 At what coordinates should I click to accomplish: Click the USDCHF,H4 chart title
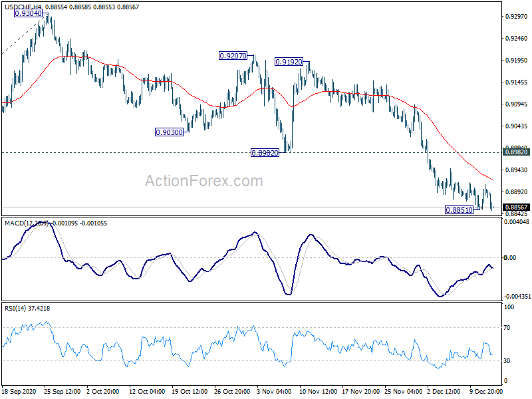23,7
